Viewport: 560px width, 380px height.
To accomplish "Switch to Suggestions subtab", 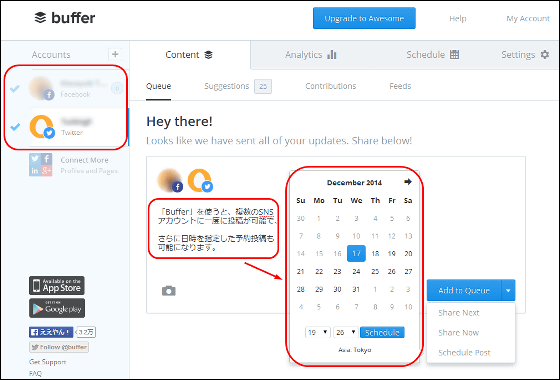I will [227, 86].
